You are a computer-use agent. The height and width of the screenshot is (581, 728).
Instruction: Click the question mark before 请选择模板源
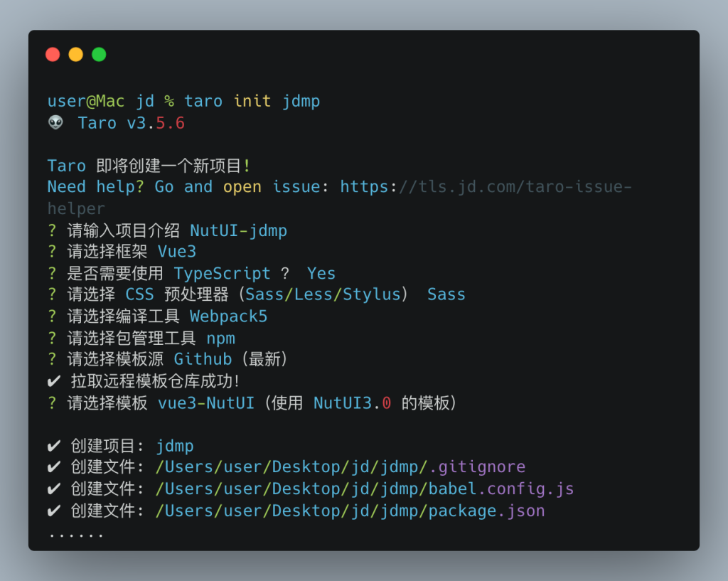click(52, 359)
